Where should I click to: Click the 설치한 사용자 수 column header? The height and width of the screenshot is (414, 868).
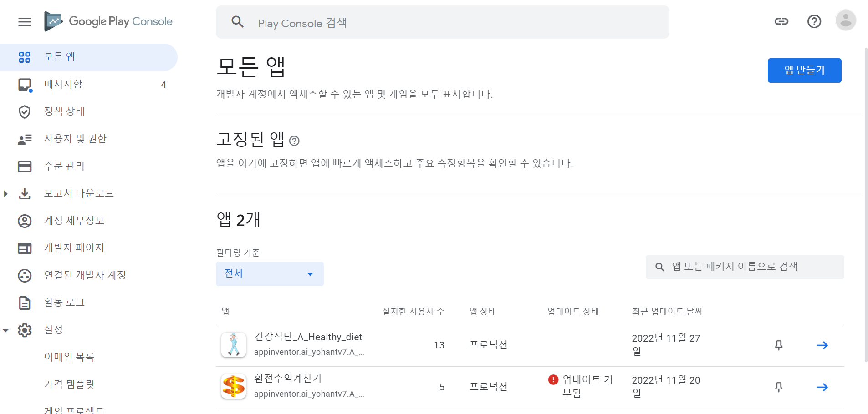coord(413,312)
